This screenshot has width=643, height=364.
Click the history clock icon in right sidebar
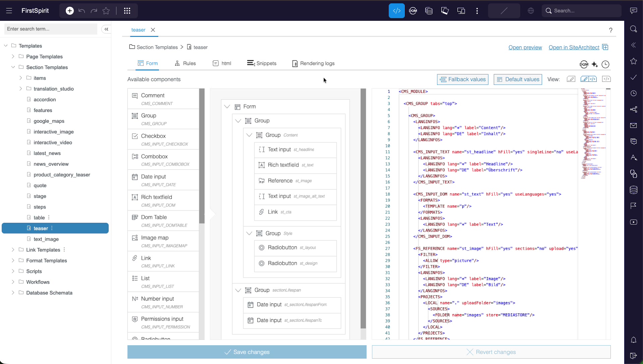[633, 93]
